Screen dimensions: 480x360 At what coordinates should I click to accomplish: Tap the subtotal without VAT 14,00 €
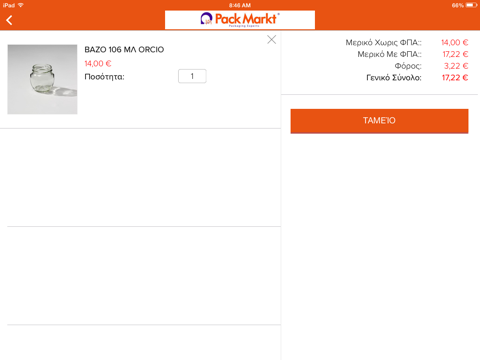[455, 42]
